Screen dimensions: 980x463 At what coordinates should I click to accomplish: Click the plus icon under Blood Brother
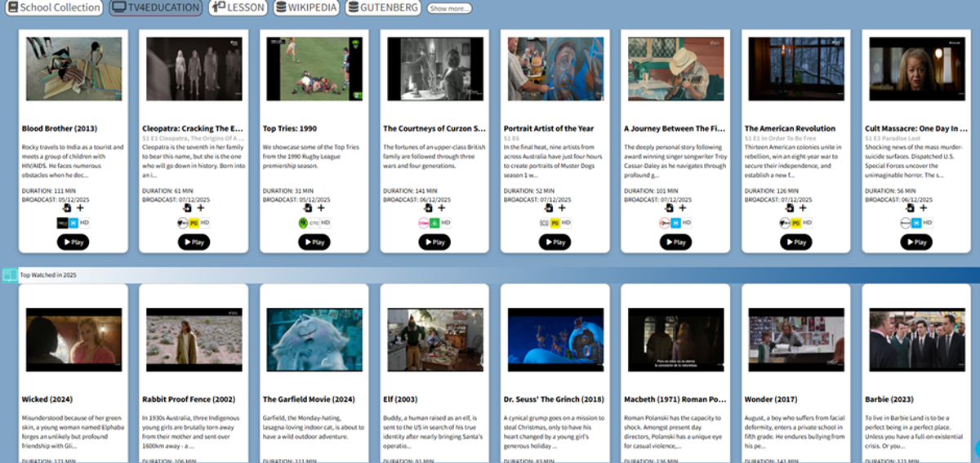coord(80,208)
